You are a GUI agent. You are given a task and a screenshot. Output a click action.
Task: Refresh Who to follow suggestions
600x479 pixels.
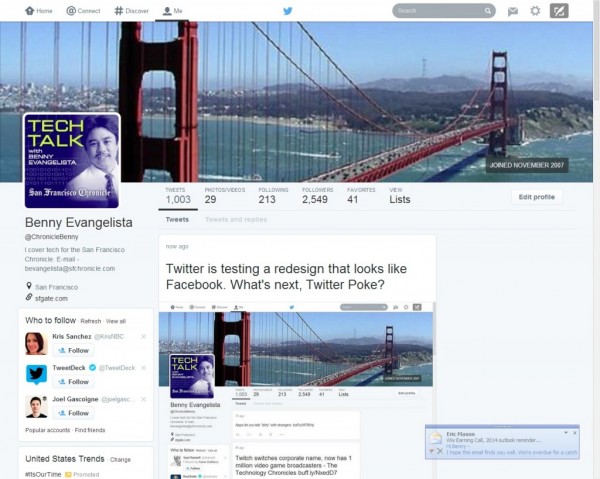click(91, 321)
